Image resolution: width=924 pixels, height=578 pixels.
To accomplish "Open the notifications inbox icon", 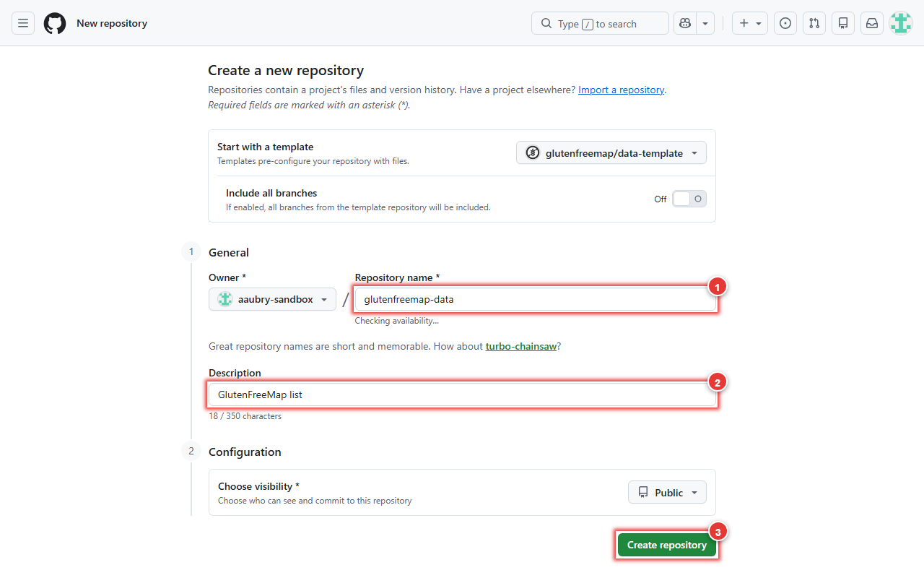I will (872, 23).
